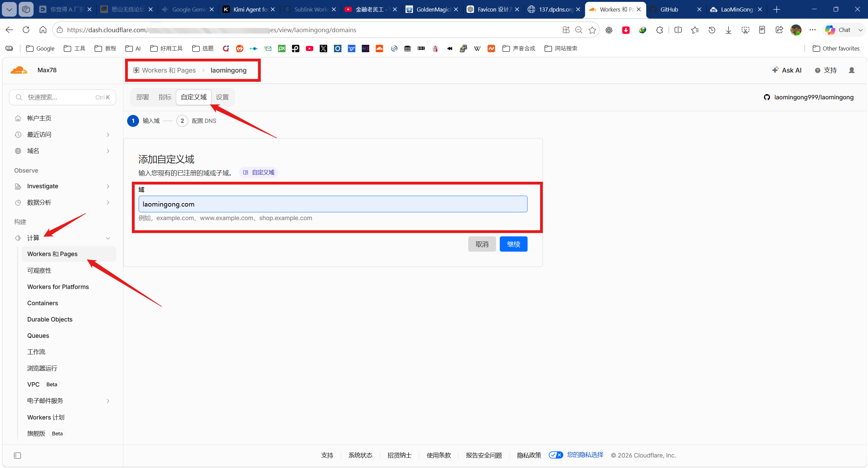Screen dimensions: 868x468
Task: Refresh the page with the reload icon
Action: [26, 30]
